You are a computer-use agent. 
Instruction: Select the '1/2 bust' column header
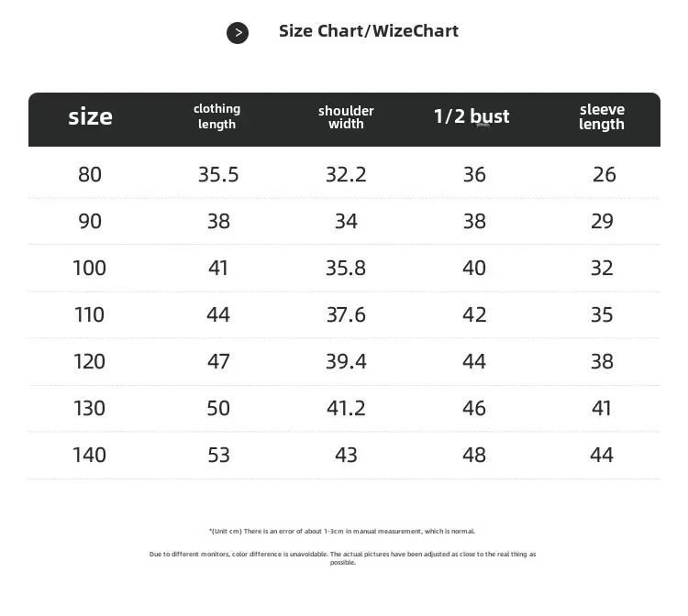tap(472, 116)
